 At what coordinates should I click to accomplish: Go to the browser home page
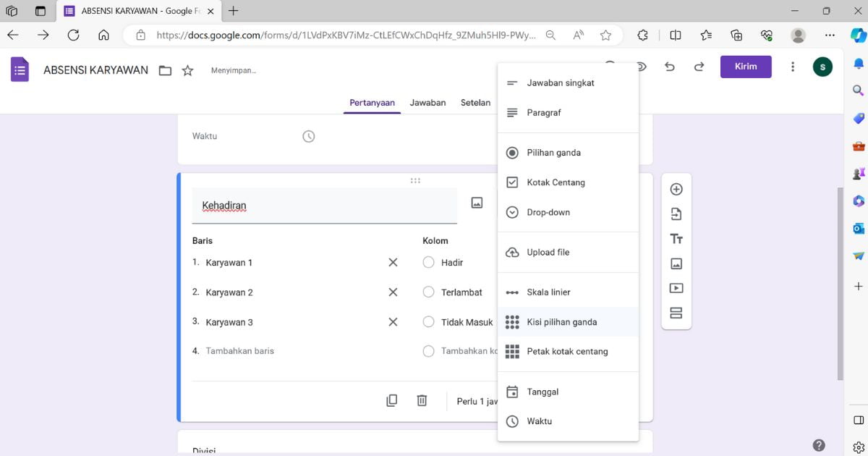click(103, 35)
